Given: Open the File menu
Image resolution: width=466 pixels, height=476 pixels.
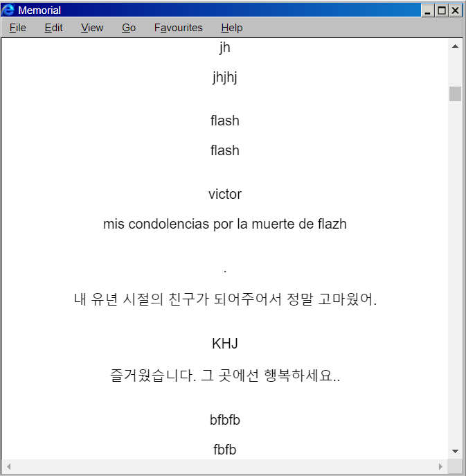Looking at the screenshot, I should click(x=17, y=28).
